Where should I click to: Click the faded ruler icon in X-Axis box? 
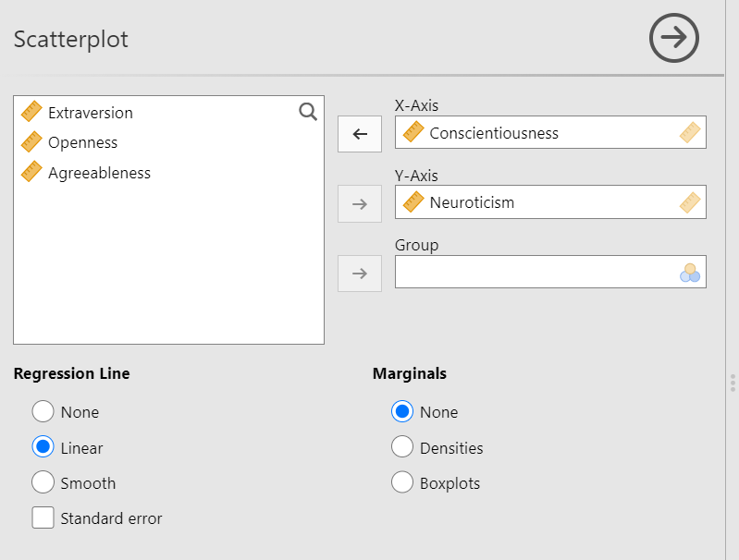[x=690, y=132]
